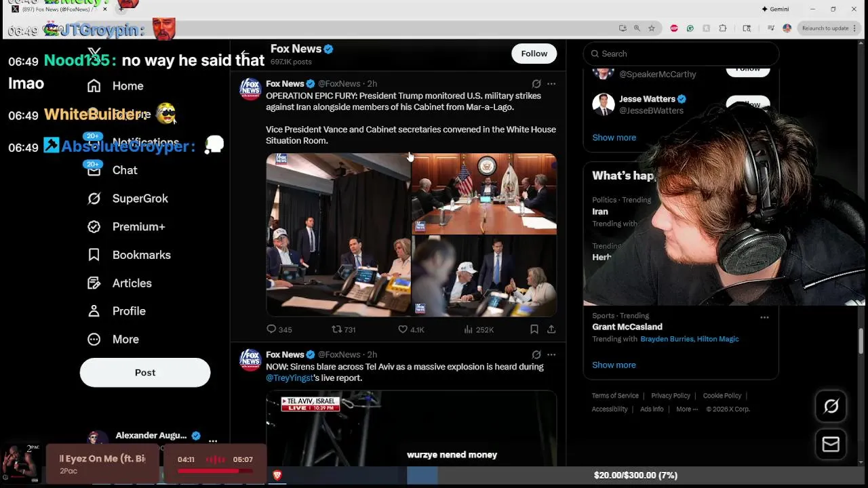Show more trending topics

point(614,365)
